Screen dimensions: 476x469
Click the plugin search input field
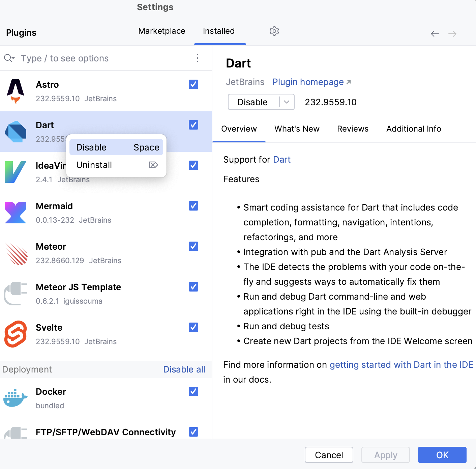[x=101, y=58]
